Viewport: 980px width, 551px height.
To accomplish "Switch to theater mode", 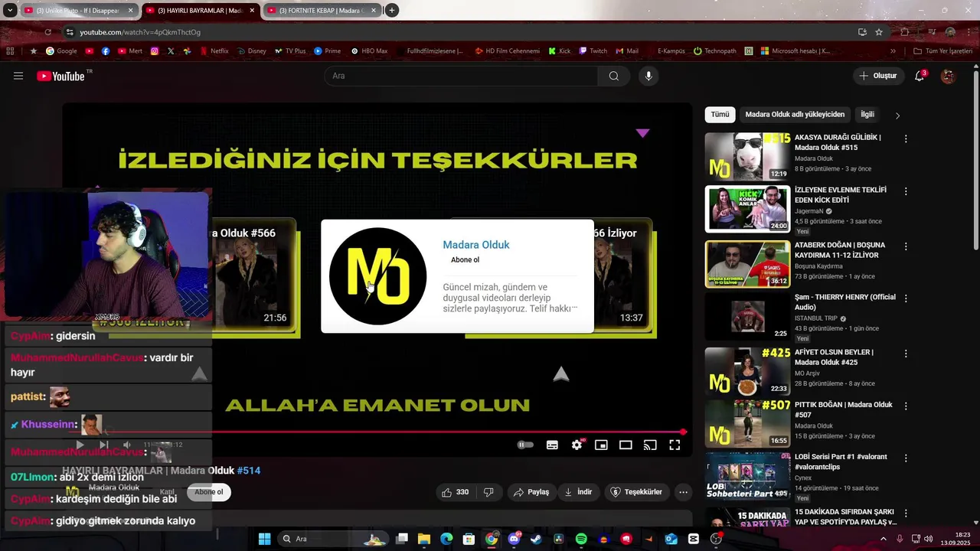I will tap(626, 445).
